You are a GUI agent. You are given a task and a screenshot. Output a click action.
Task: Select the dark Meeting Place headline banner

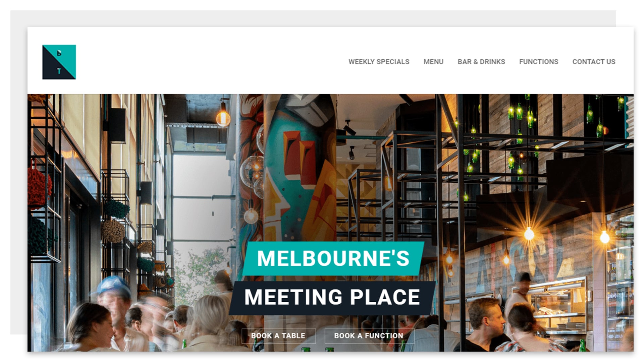click(332, 298)
